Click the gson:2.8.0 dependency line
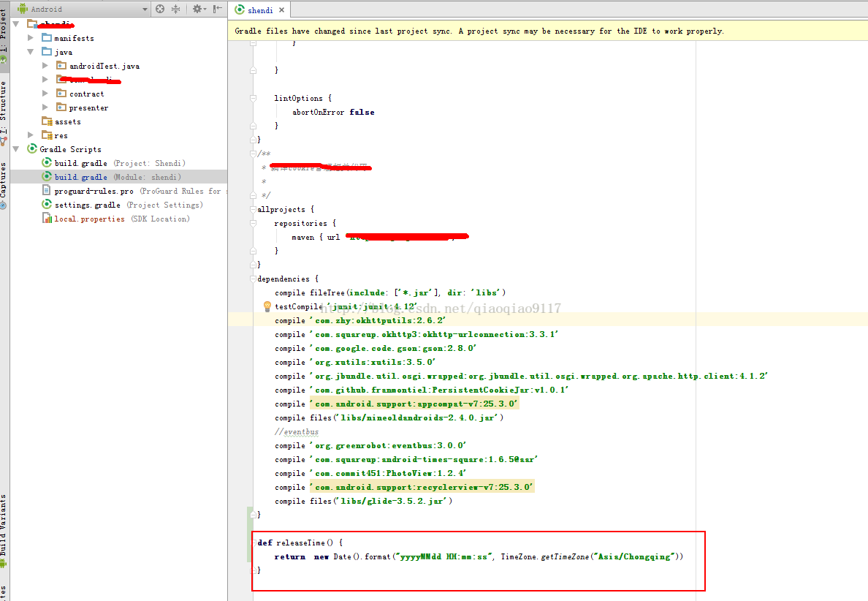 click(x=376, y=349)
